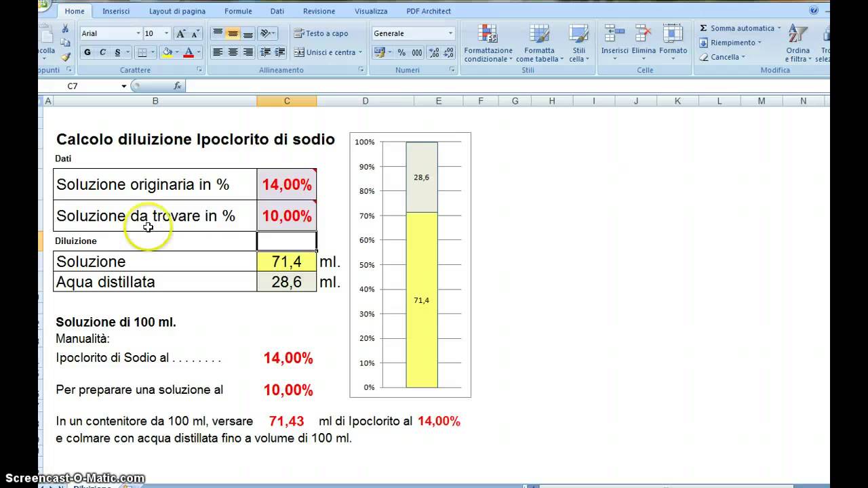Click the accounting currency format icon
Screen dimensions: 868x488
click(381, 52)
